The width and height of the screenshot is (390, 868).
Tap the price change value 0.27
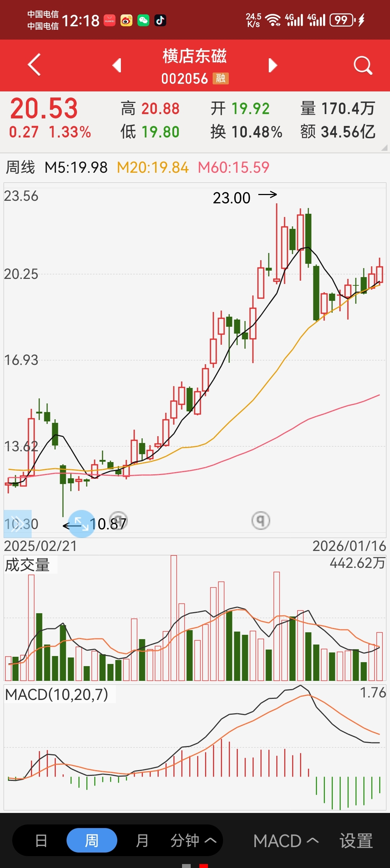pyautogui.click(x=24, y=132)
